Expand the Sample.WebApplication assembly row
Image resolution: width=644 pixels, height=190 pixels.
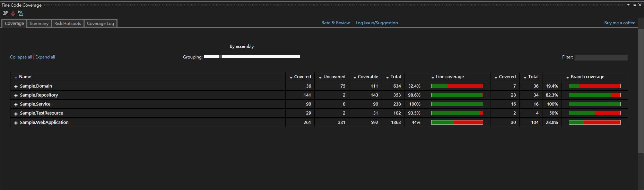(x=16, y=123)
